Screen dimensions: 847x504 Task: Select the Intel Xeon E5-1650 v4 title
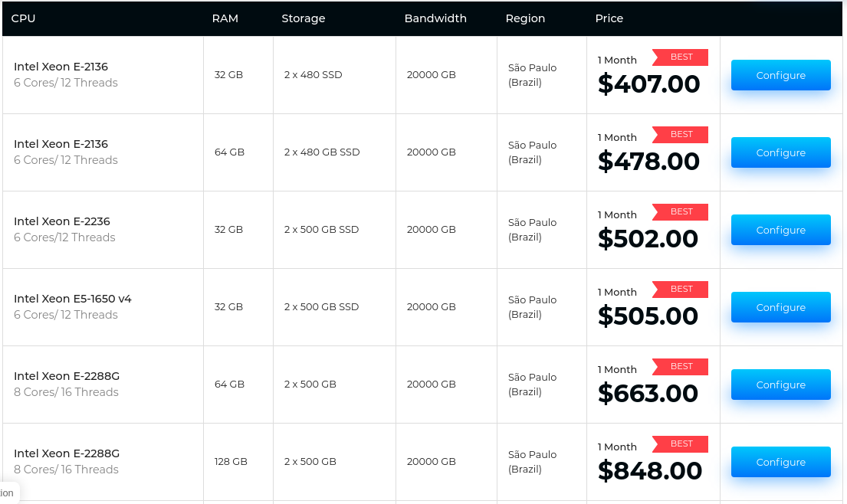73,299
